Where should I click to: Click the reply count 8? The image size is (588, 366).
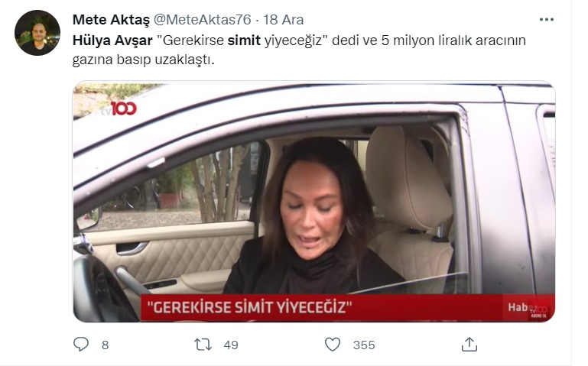pyautogui.click(x=106, y=345)
